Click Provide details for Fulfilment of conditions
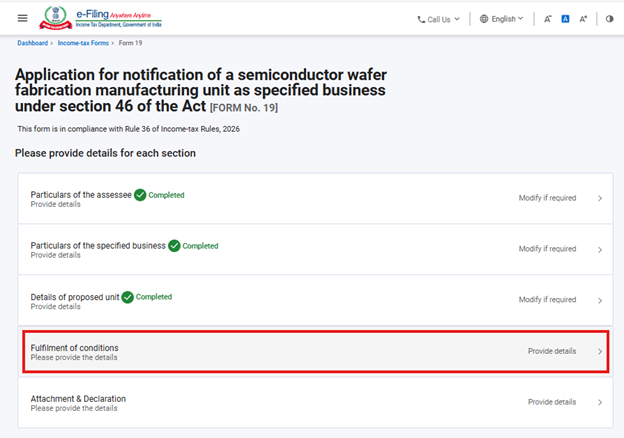Image resolution: width=624 pixels, height=438 pixels. [552, 351]
